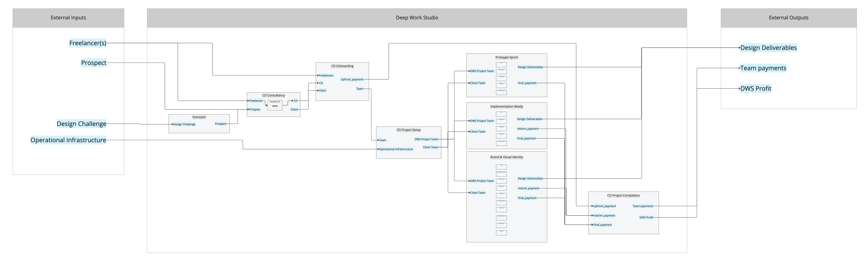The height and width of the screenshot is (264, 868).
Task: Click DWS Project Team output in CD Project Setup
Action: tap(426, 139)
